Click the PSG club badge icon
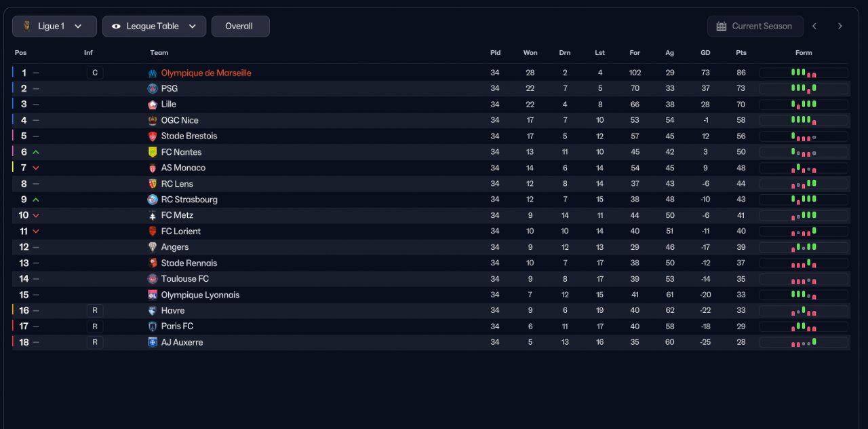 [x=153, y=88]
